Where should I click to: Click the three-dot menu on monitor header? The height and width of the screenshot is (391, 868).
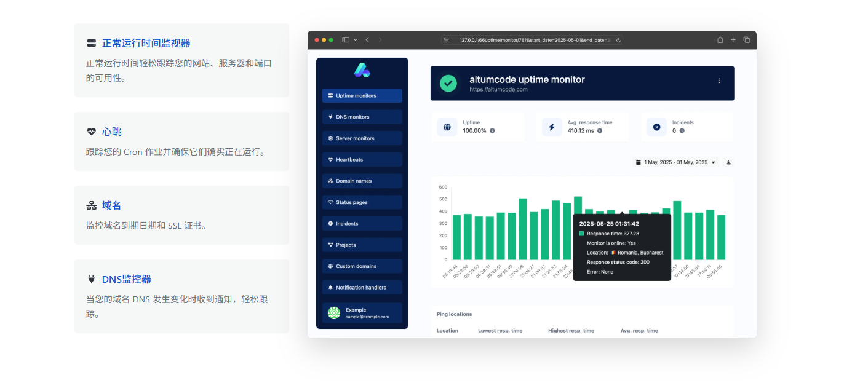(x=719, y=81)
